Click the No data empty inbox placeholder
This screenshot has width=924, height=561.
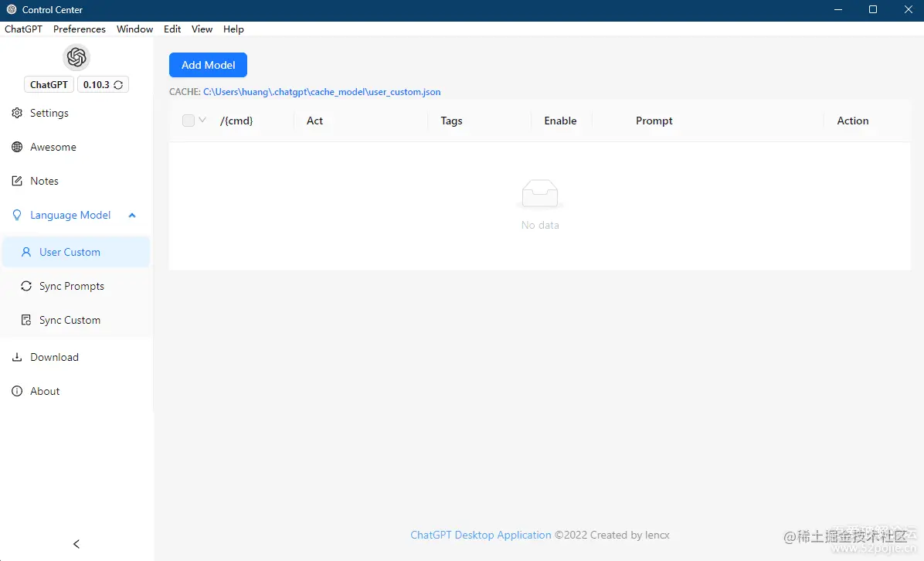coord(540,205)
